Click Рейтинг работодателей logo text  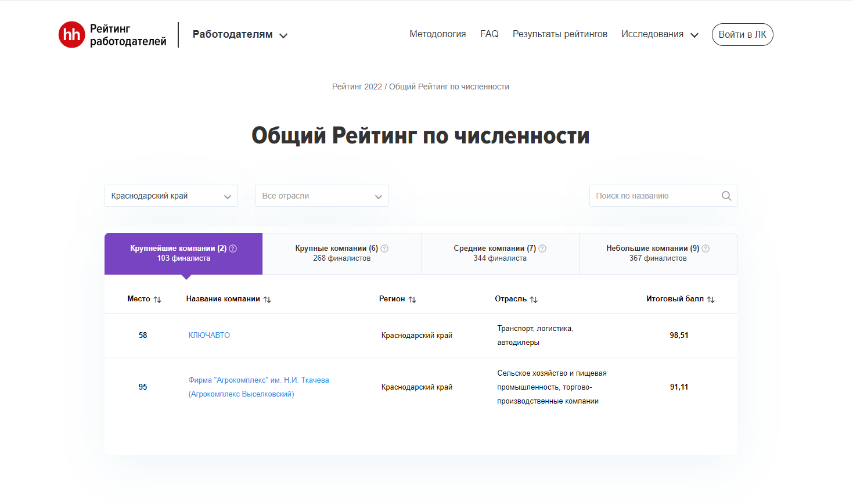pyautogui.click(x=128, y=35)
